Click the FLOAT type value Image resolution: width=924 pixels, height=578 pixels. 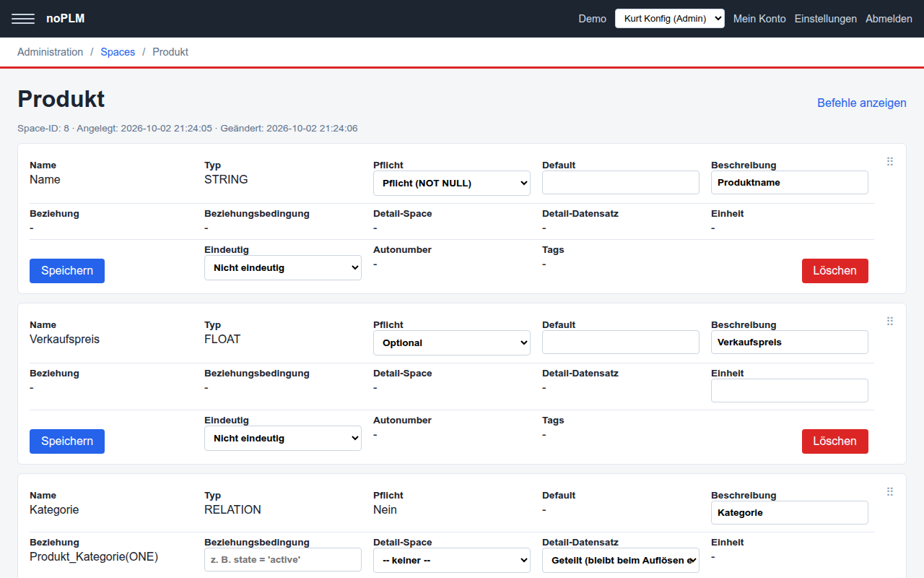(x=222, y=340)
